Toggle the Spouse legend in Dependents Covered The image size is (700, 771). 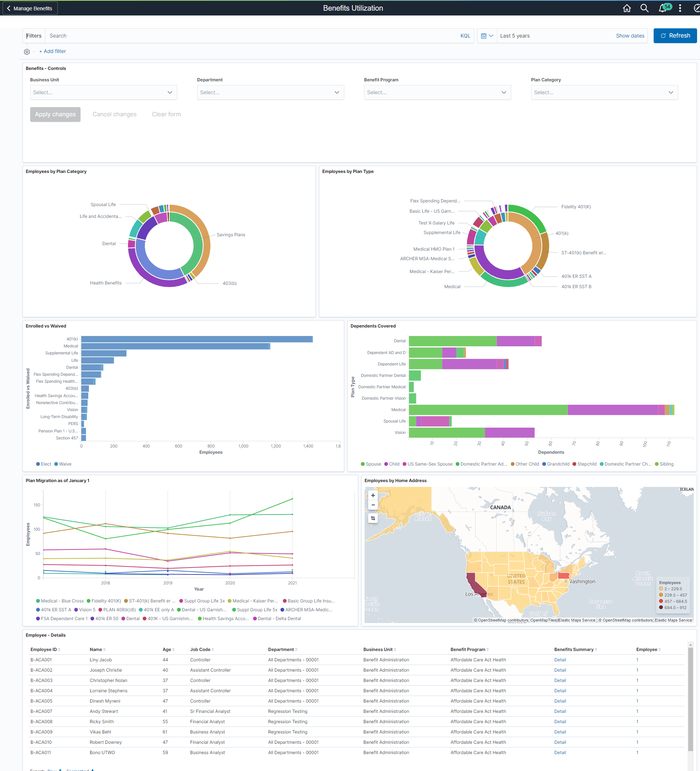click(370, 464)
